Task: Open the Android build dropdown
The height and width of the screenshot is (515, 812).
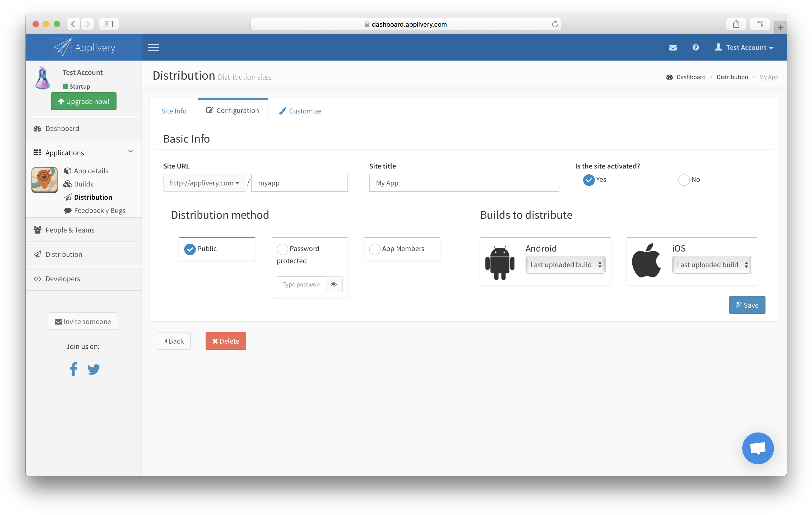Action: 565,265
